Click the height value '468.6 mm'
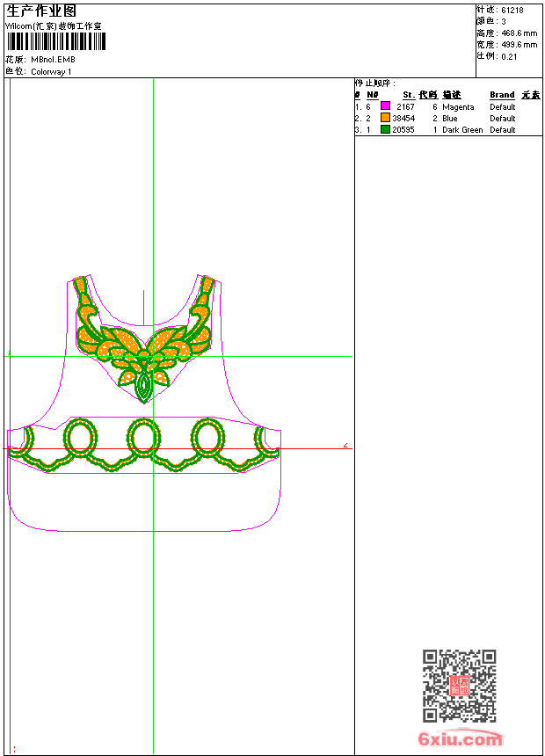Screen dimensions: 545x756 point(519,33)
